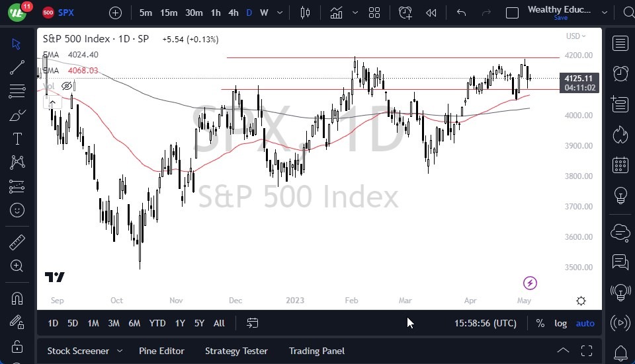
Task: Toggle auto scale mode
Action: 585,323
